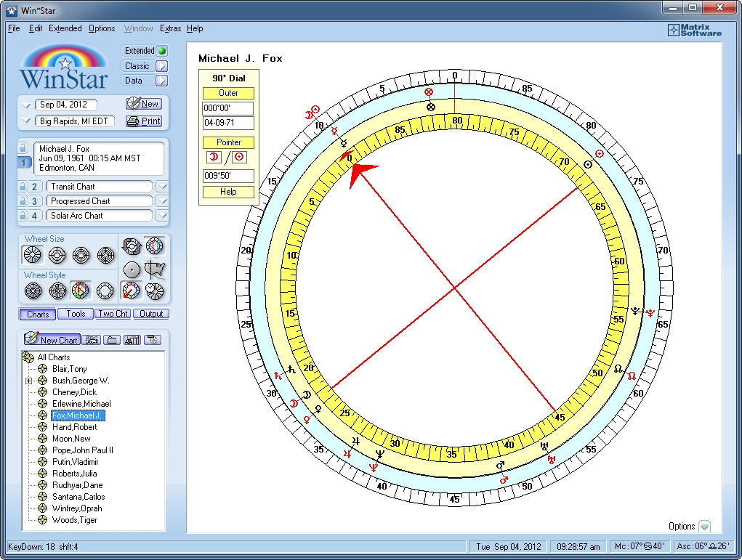Open the Edit menu
The height and width of the screenshot is (560, 742).
pos(36,28)
